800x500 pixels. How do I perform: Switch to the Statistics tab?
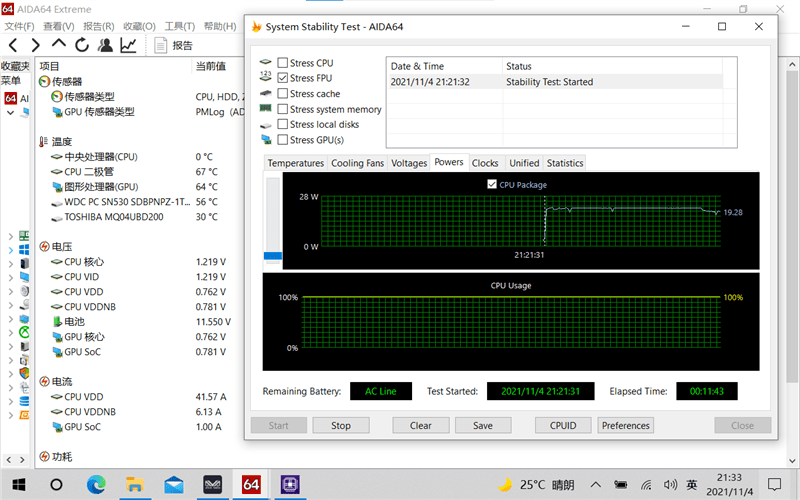(x=565, y=163)
